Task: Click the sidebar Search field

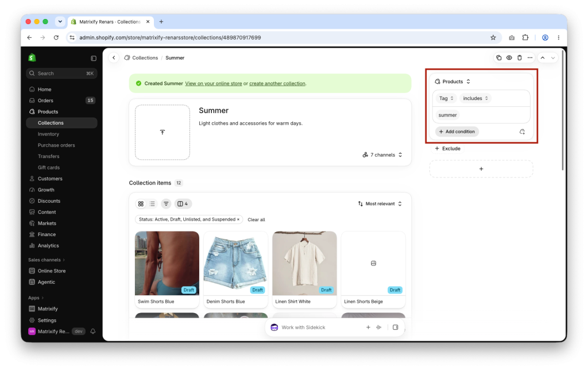Action: point(61,74)
